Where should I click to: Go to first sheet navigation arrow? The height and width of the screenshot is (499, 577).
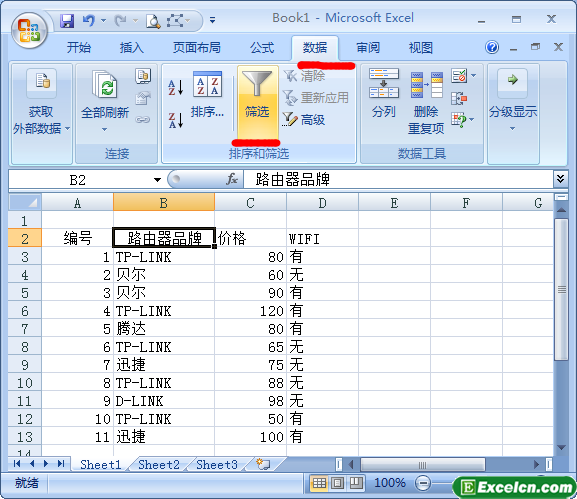(x=17, y=464)
